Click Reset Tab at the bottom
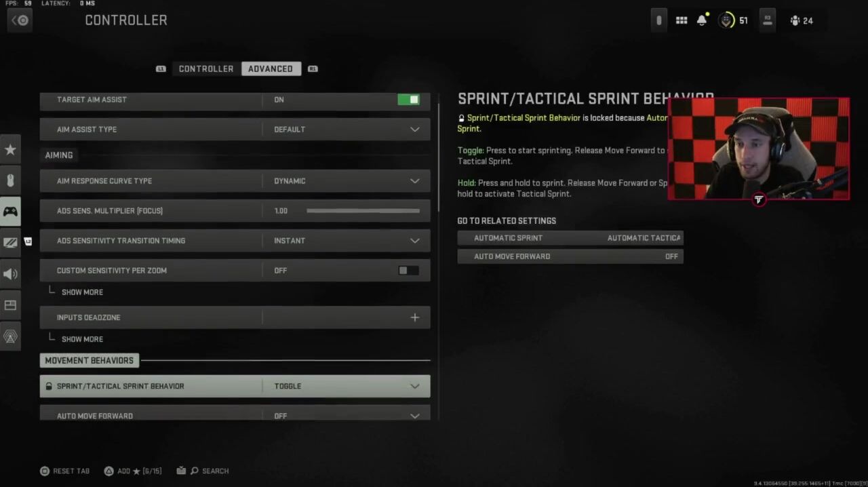The width and height of the screenshot is (868, 487). 65,471
